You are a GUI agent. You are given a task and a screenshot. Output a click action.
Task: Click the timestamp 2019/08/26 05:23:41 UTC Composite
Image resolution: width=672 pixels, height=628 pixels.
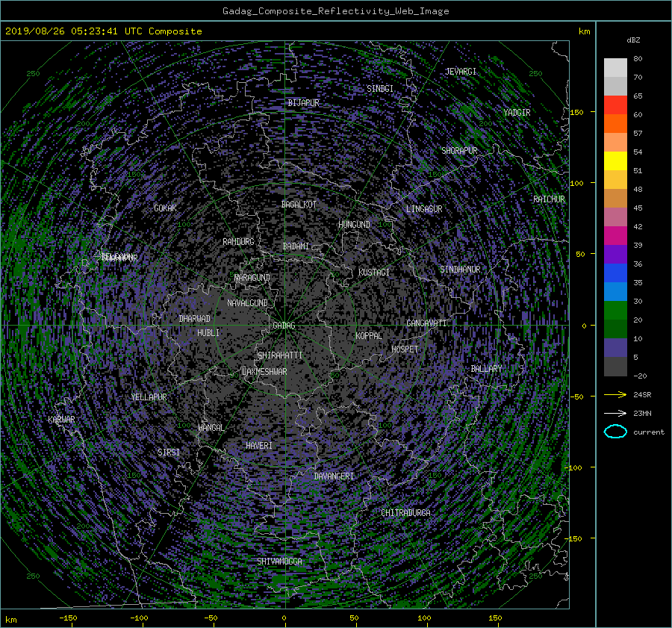(x=103, y=31)
